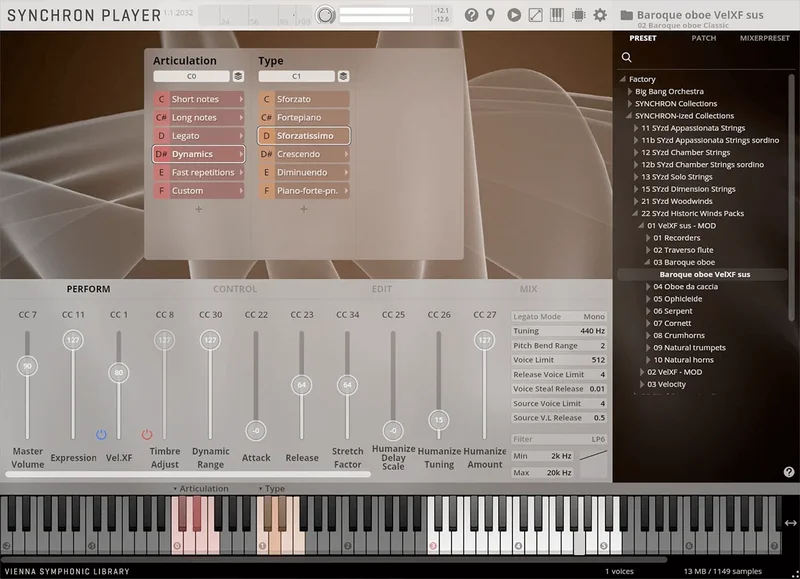800x579 pixels.
Task: Select the Short notes articulation
Action: [x=198, y=99]
